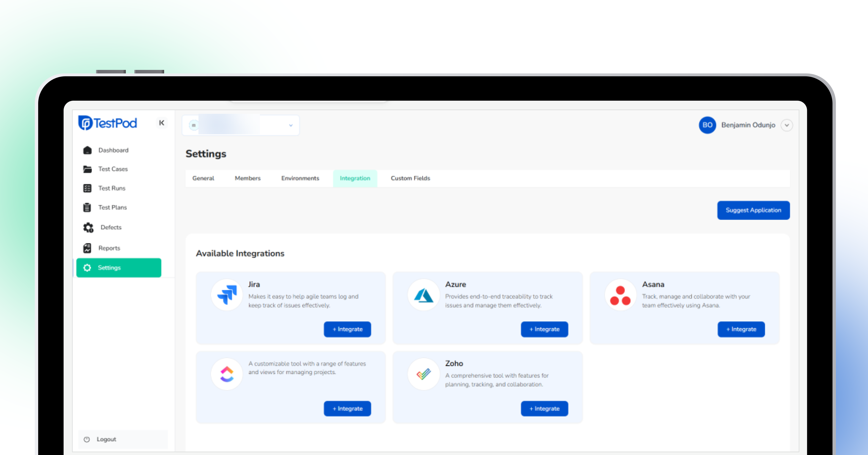Image resolution: width=868 pixels, height=455 pixels.
Task: Click the Zoho card title
Action: tap(454, 363)
